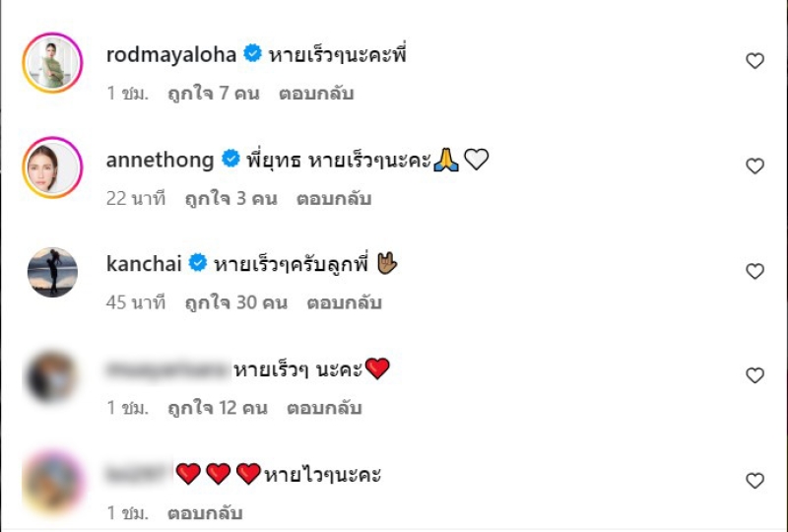The width and height of the screenshot is (788, 532).
Task: View ถูกใจ 12 คน likes list
Action: click(x=218, y=407)
